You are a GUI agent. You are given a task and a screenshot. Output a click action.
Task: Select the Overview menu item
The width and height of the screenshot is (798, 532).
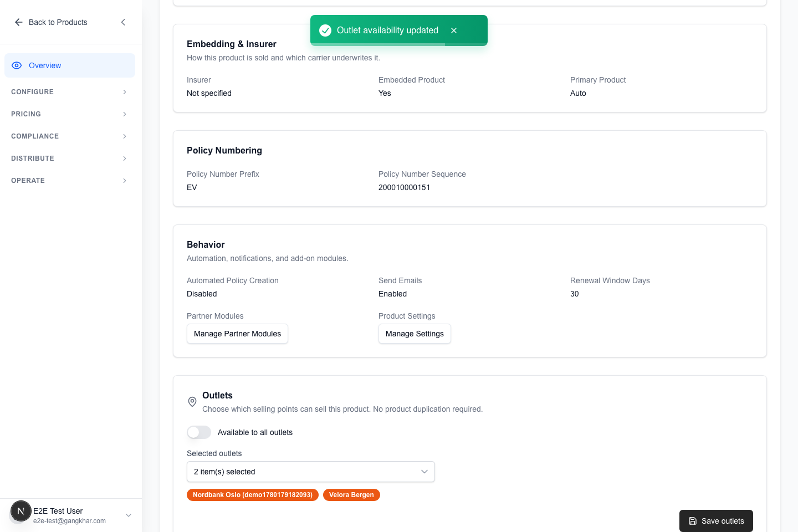70,65
